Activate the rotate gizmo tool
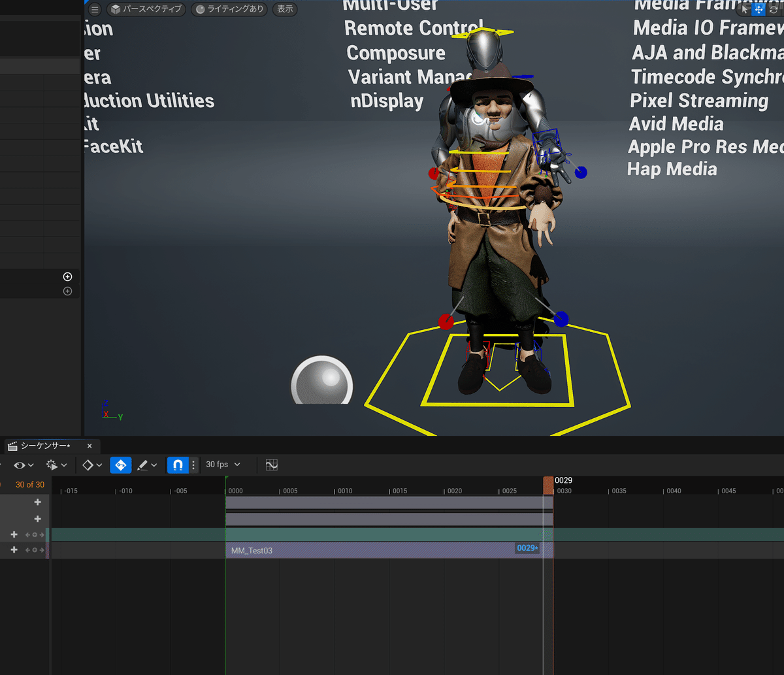 pyautogui.click(x=774, y=9)
